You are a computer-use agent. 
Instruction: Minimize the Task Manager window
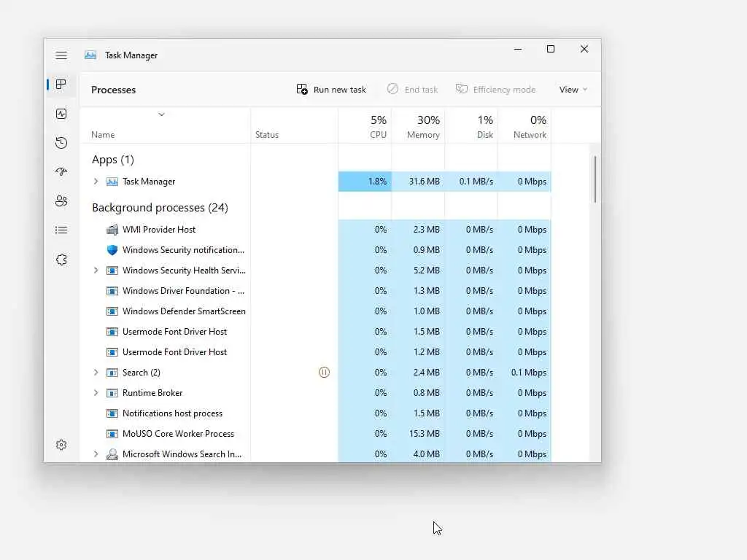coord(518,49)
